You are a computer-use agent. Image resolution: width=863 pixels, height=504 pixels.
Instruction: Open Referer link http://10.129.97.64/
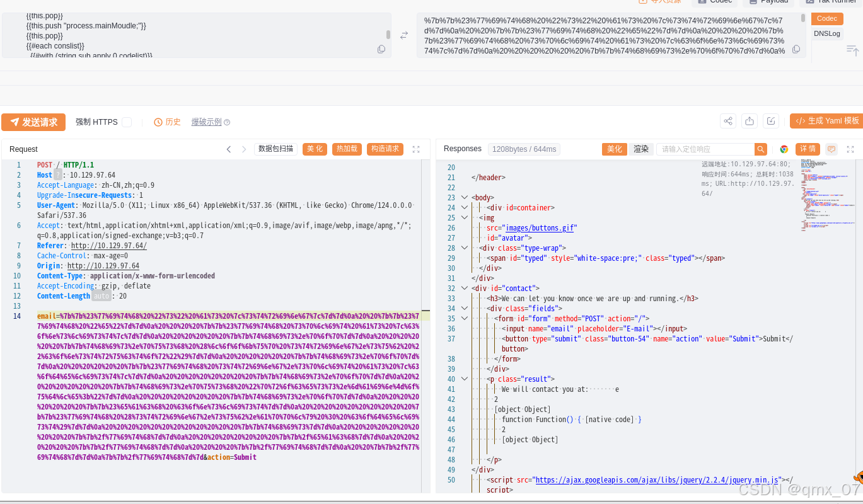[109, 246]
